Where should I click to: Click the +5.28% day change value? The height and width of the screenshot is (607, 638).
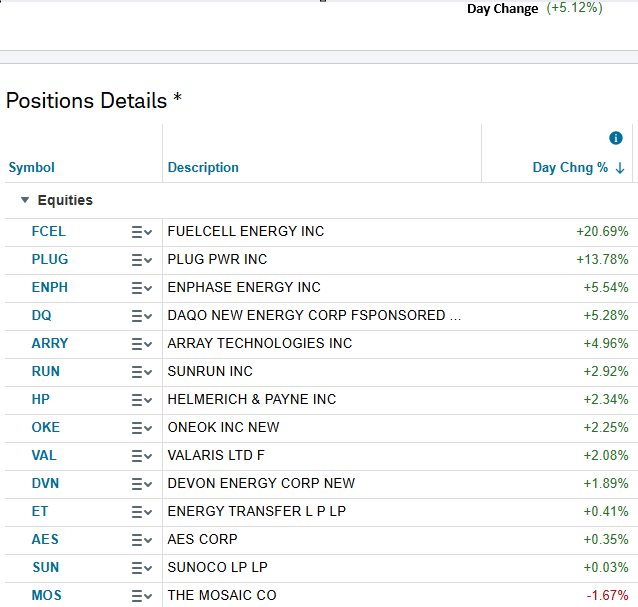pyautogui.click(x=606, y=316)
